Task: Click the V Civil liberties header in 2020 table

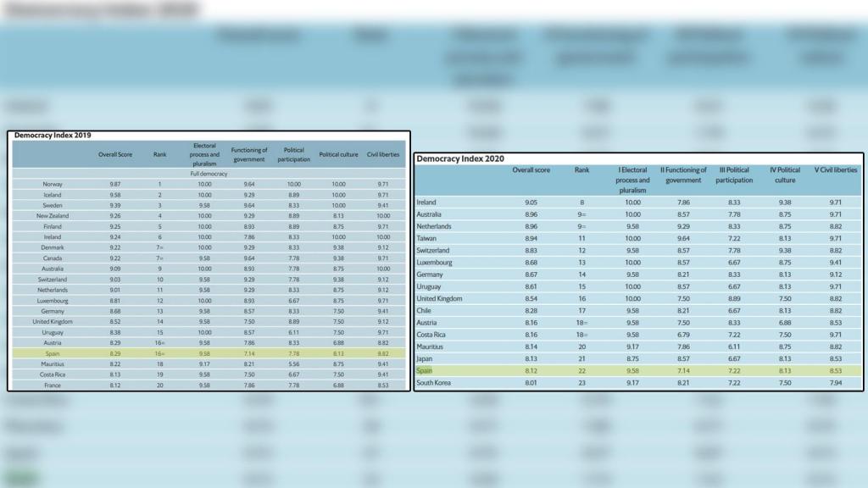Action: 837,170
